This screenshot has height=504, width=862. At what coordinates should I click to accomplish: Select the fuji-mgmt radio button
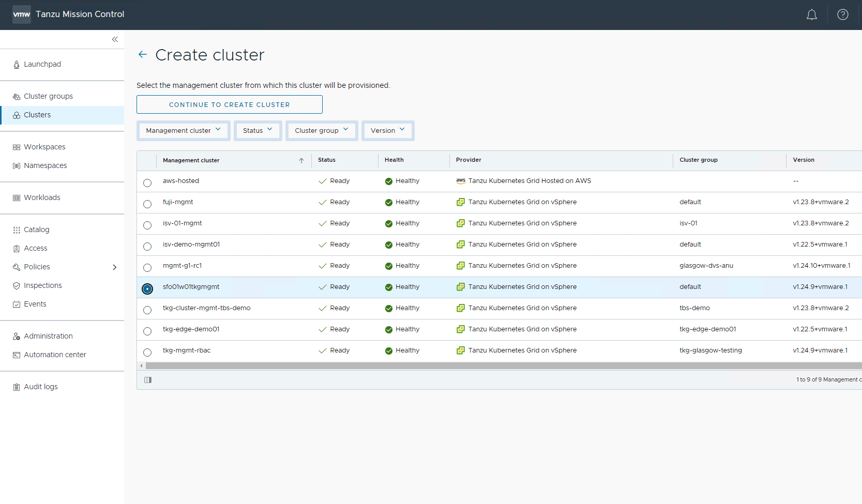click(x=147, y=204)
